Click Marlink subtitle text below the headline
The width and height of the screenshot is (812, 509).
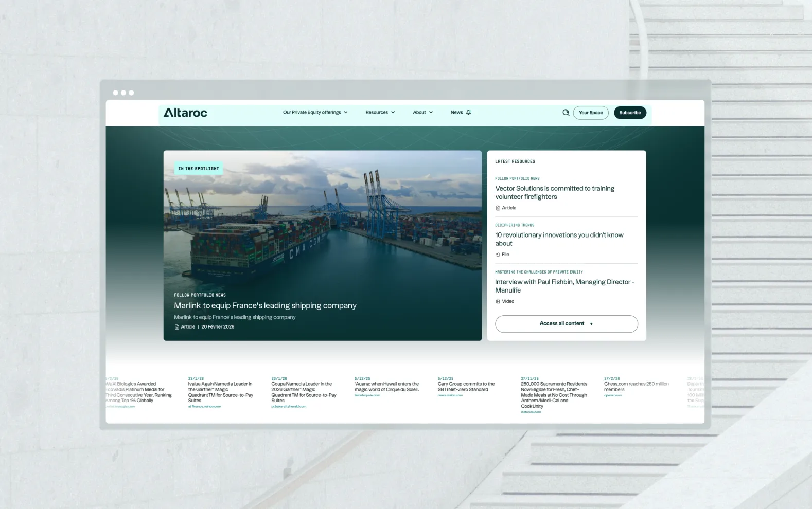tap(235, 317)
